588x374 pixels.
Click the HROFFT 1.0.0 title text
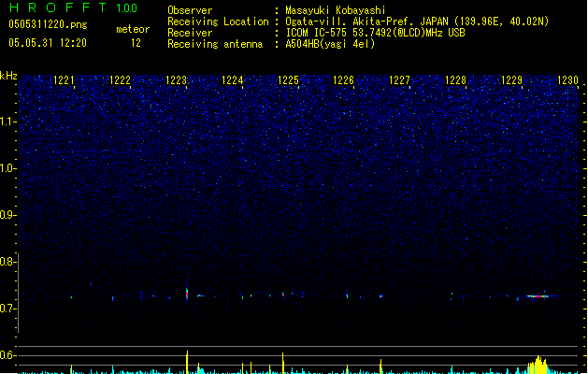click(74, 7)
